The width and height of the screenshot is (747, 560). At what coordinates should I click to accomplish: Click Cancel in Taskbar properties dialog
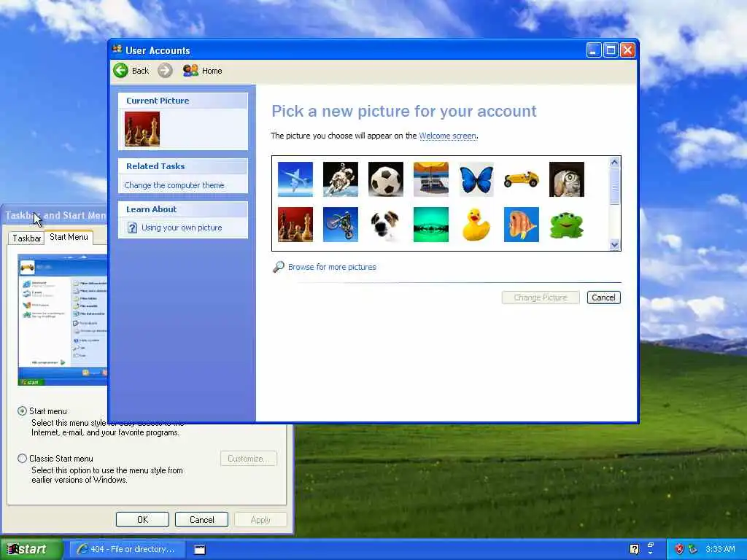[x=201, y=519]
